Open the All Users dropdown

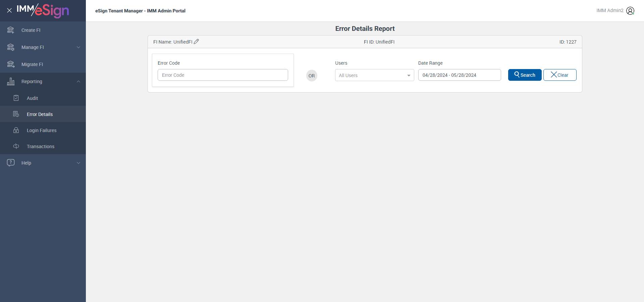point(374,75)
